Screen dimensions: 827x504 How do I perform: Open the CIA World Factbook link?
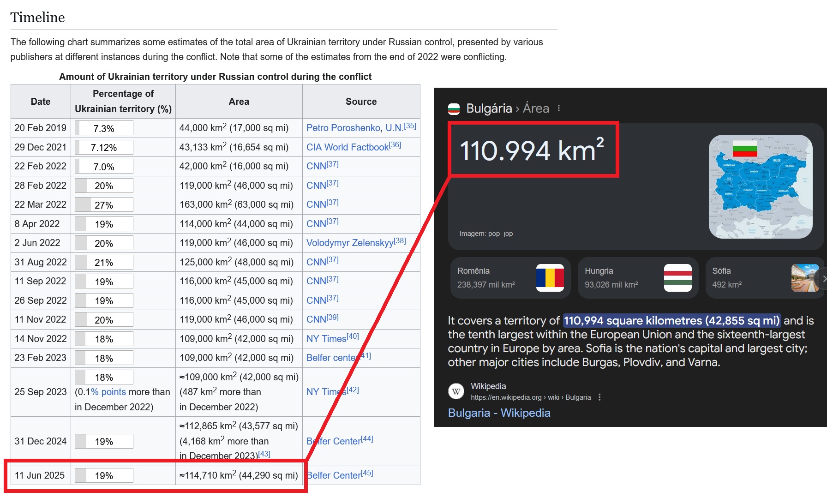tap(348, 147)
